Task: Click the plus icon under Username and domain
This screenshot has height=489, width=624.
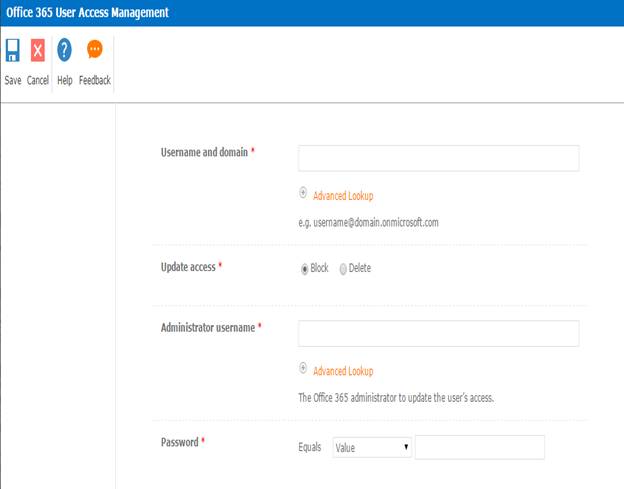Action: [x=303, y=195]
